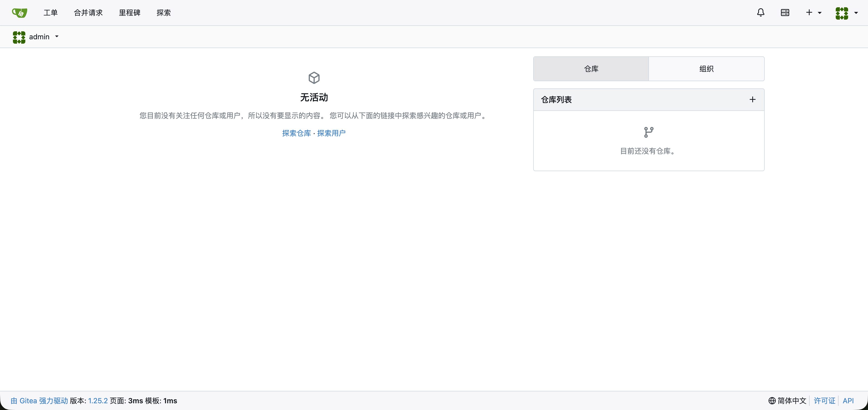The height and width of the screenshot is (410, 868).
Task: Switch to the 组织 tab
Action: coord(707,69)
